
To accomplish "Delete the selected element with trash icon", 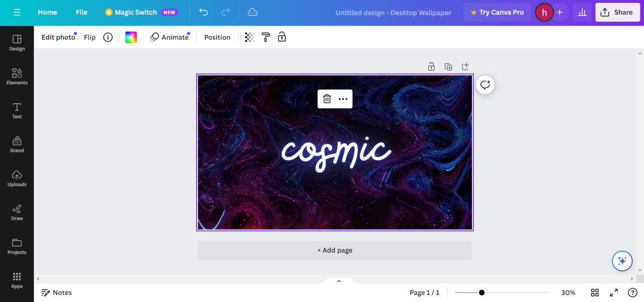I will [327, 99].
